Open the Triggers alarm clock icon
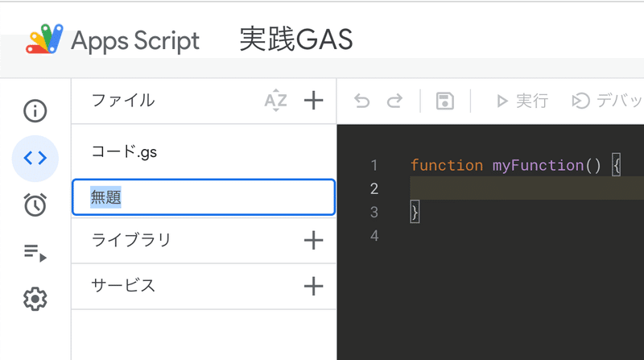644x360 pixels. point(35,205)
